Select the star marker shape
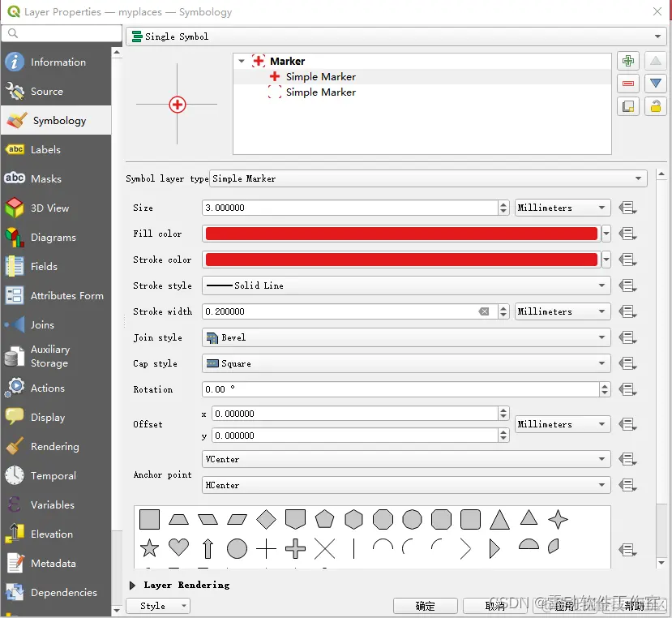Screen dimensions: 672x618 150,548
